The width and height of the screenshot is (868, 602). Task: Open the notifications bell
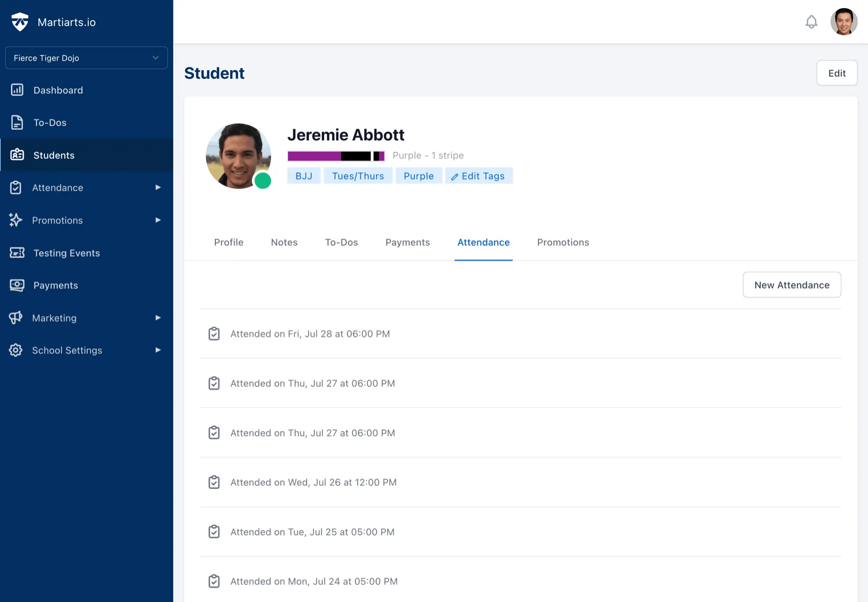point(811,21)
